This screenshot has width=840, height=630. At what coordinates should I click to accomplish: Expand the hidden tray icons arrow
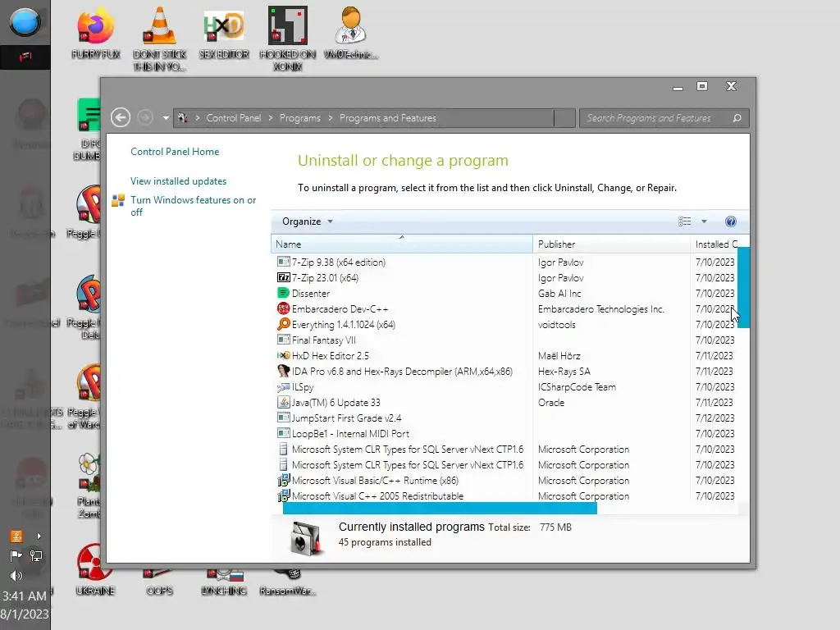click(x=39, y=536)
